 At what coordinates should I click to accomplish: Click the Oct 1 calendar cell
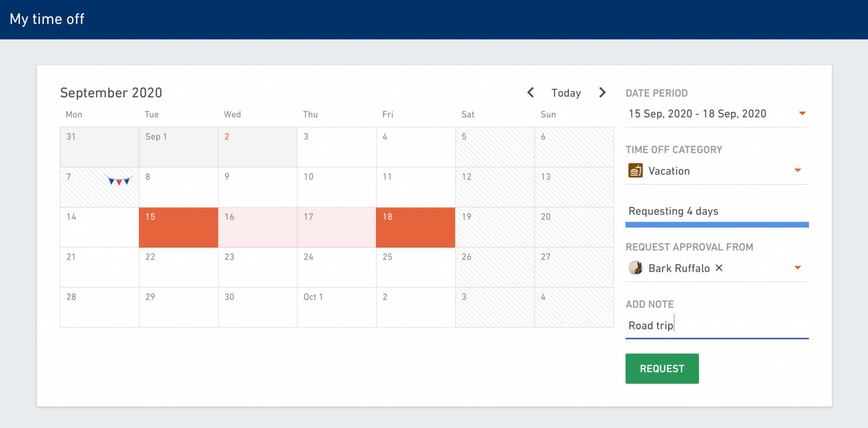point(337,308)
